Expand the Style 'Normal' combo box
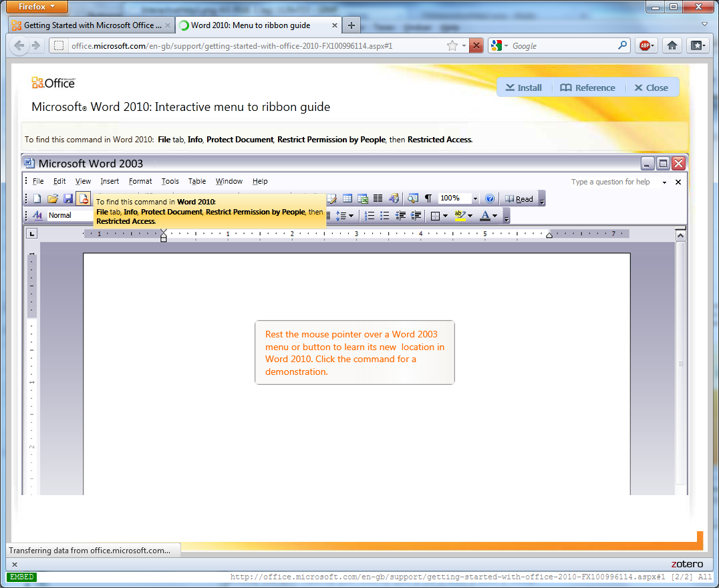 point(69,215)
